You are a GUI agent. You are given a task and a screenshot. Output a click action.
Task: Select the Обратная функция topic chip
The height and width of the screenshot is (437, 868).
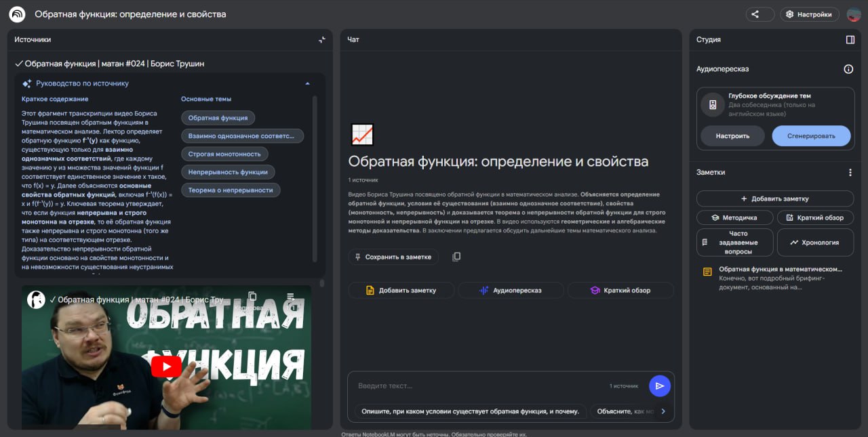218,118
